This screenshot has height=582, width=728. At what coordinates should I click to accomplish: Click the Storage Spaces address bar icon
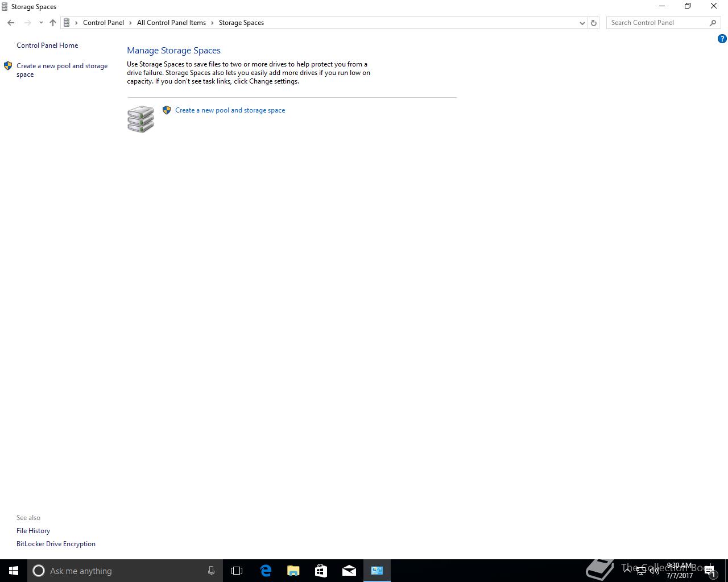coord(67,23)
